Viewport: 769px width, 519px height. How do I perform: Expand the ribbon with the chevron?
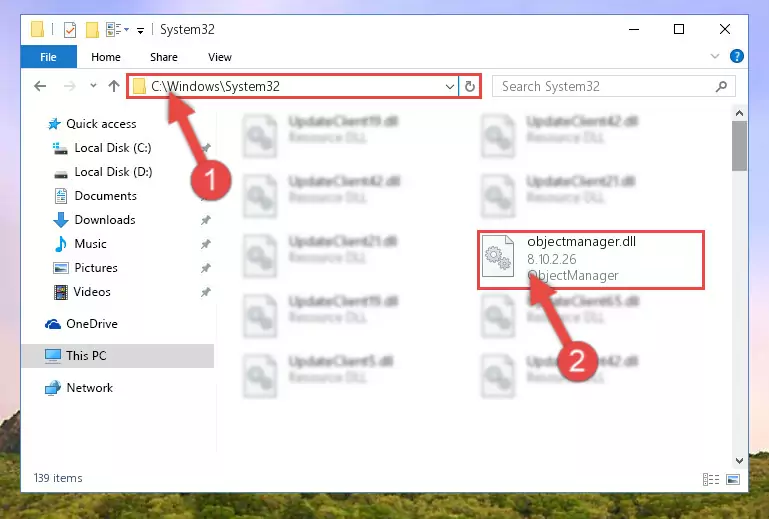point(715,56)
